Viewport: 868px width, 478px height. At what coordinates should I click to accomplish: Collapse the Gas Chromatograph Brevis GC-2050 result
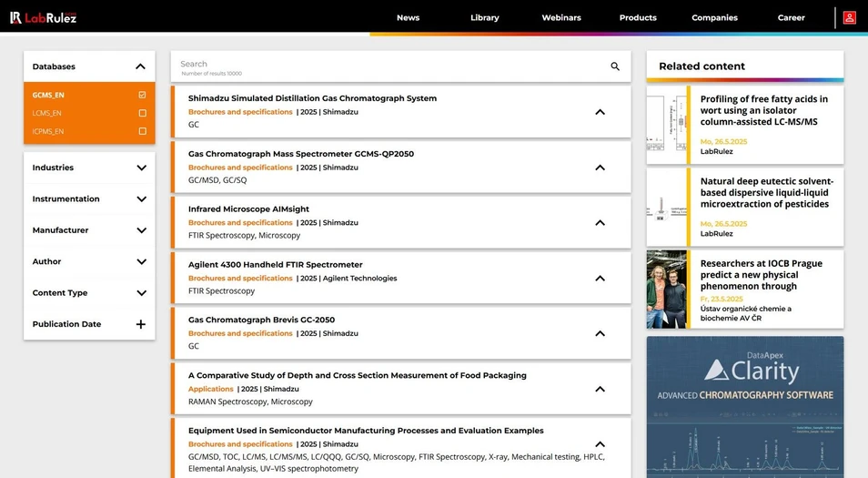600,333
